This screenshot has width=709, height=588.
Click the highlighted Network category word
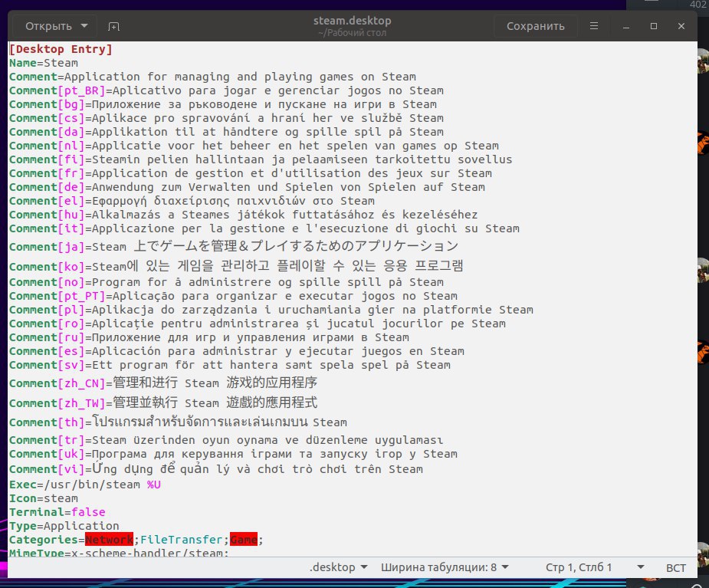point(109,540)
